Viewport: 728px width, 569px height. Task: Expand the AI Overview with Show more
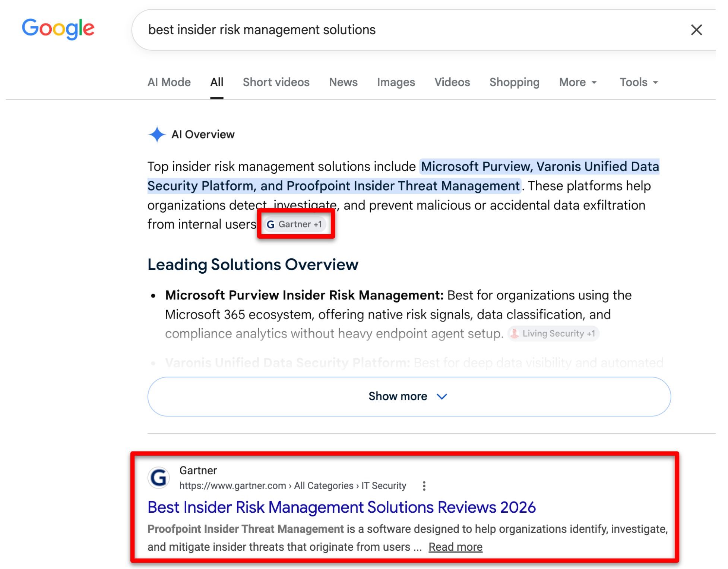tap(409, 396)
